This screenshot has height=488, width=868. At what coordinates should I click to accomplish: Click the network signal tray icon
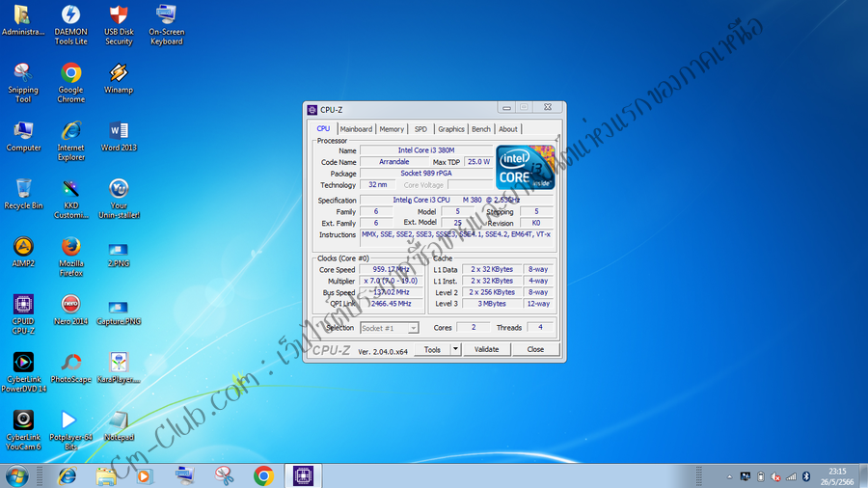(x=791, y=476)
